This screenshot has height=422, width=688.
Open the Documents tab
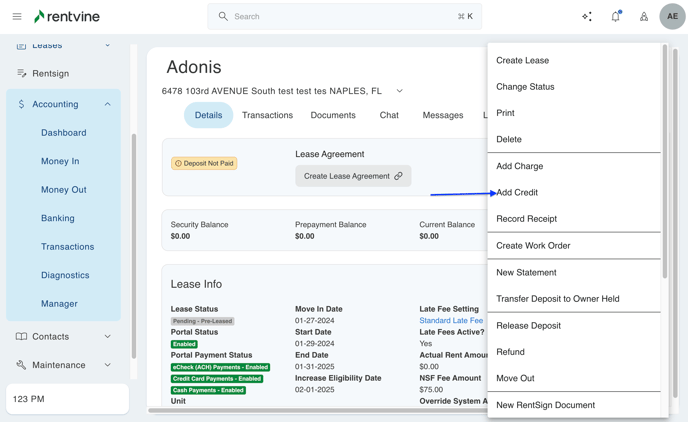[333, 116]
